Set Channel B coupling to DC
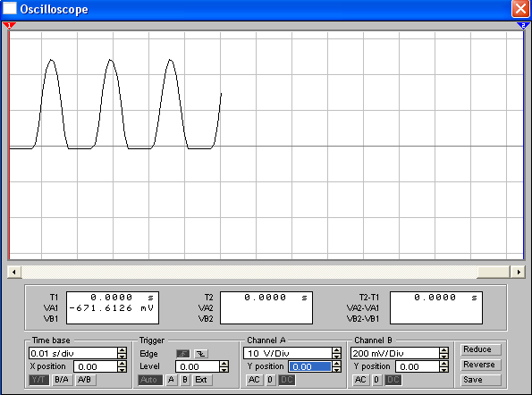Screen dimensions: 532x395 click(393, 380)
